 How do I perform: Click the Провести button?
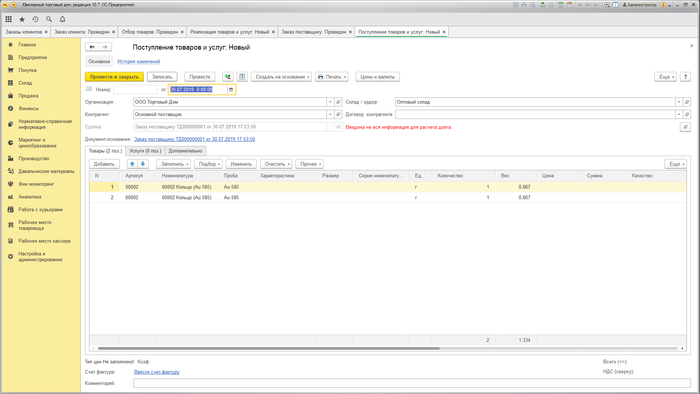point(200,77)
